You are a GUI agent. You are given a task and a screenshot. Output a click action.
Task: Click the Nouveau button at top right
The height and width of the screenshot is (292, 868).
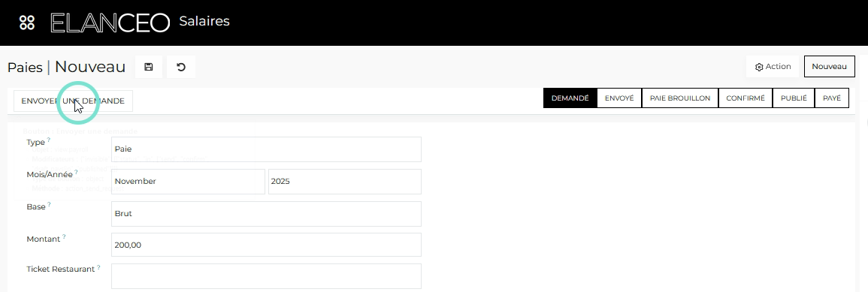click(x=829, y=67)
